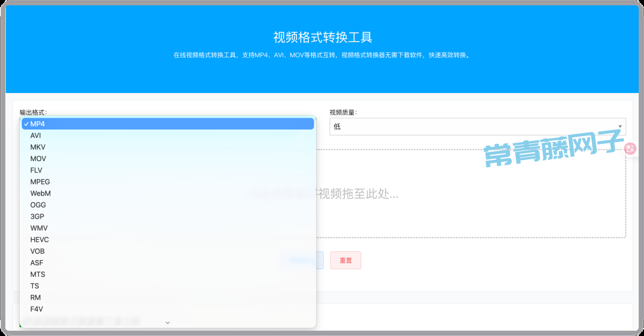644x336 pixels.
Task: Choose OGG in format dropdown
Action: (38, 205)
